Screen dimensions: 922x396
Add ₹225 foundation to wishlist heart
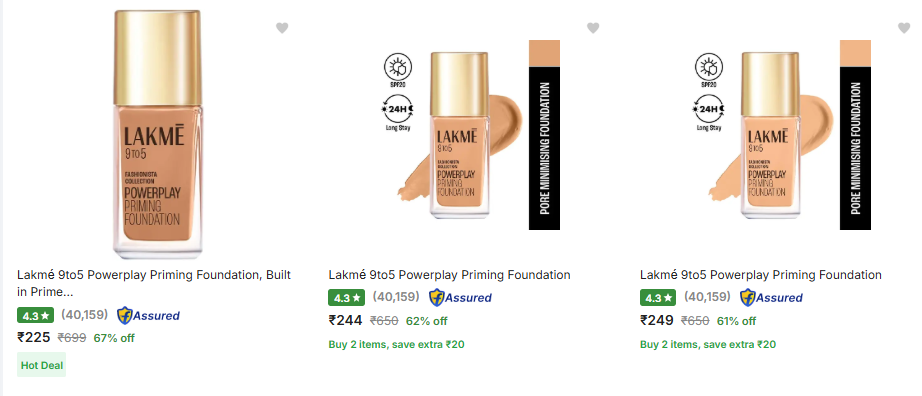point(282,28)
